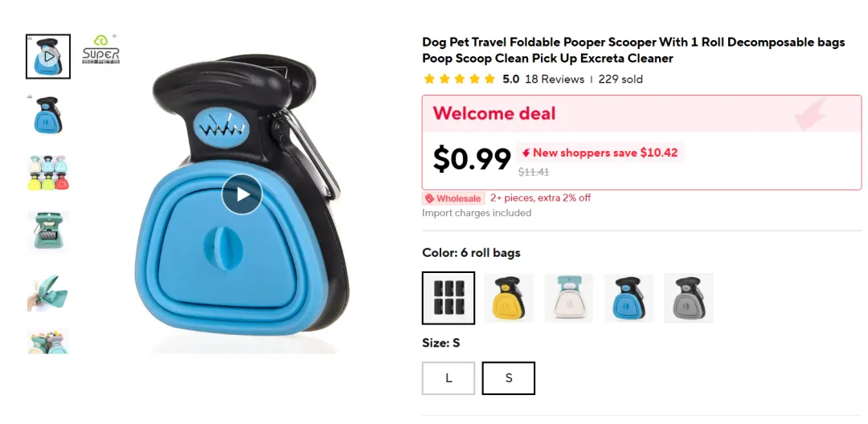
Task: Click the Welcome deal banner
Action: 641,114
